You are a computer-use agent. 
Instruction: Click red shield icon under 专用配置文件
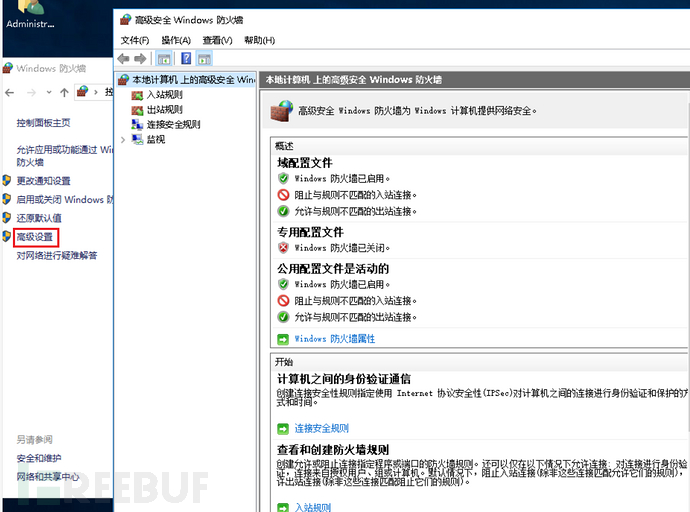point(283,248)
